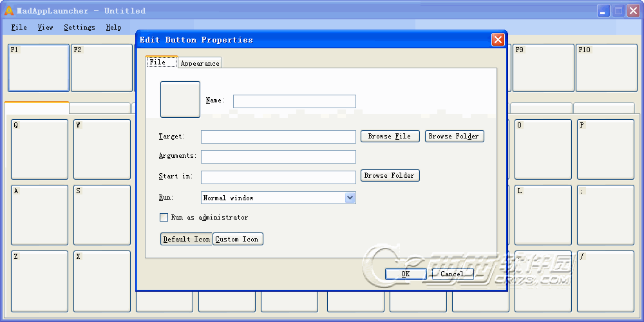Choose the Custom Icon button
The width and height of the screenshot is (644, 322).
coord(238,239)
